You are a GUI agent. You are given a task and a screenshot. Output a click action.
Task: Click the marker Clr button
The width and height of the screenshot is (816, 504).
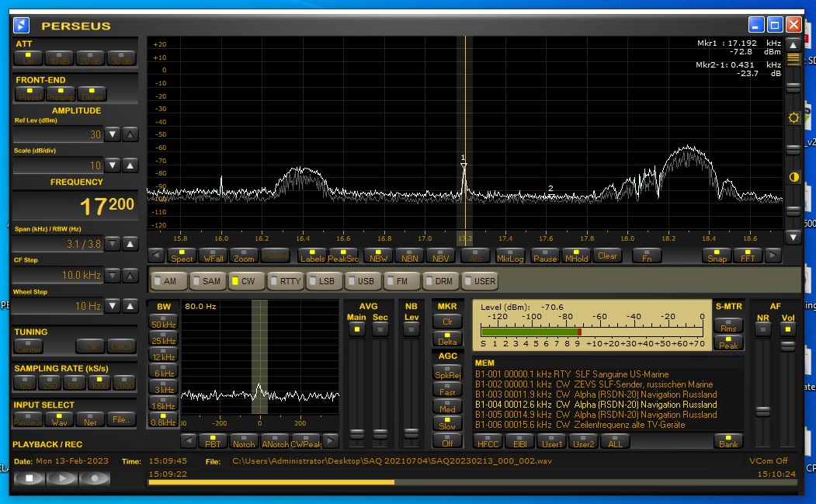[x=447, y=321]
